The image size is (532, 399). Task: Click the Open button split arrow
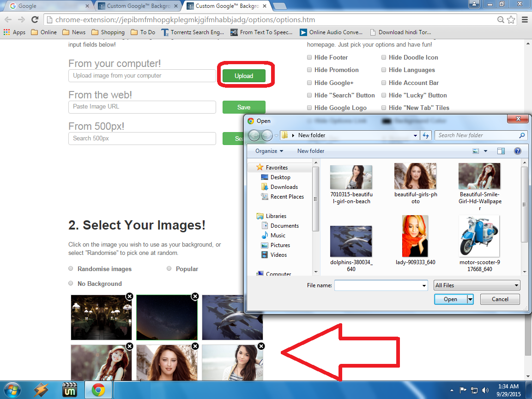pyautogui.click(x=470, y=299)
